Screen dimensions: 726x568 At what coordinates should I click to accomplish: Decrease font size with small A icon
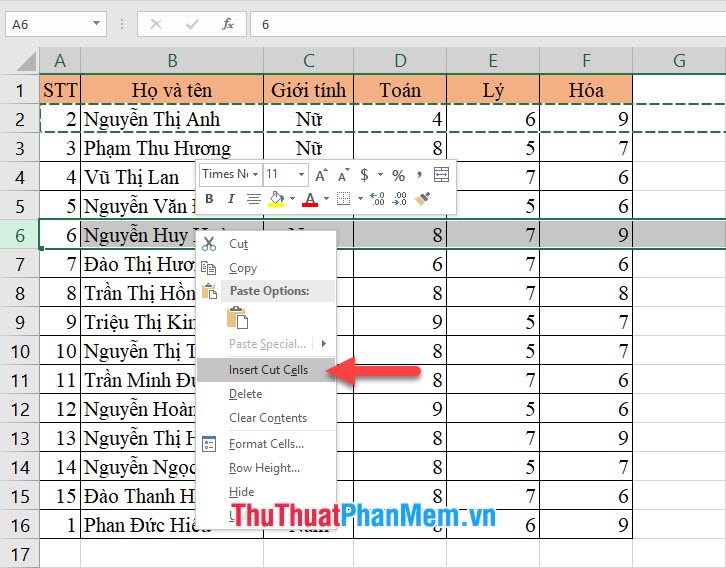pyautogui.click(x=343, y=175)
